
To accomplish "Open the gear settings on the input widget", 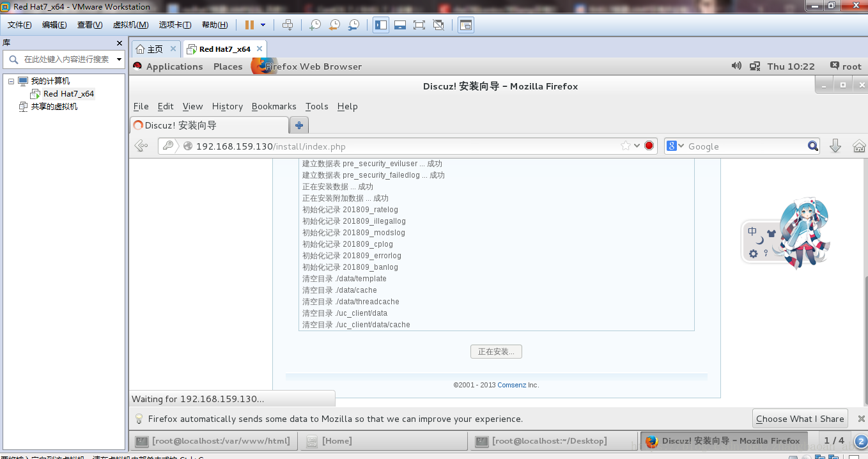I will (x=754, y=253).
